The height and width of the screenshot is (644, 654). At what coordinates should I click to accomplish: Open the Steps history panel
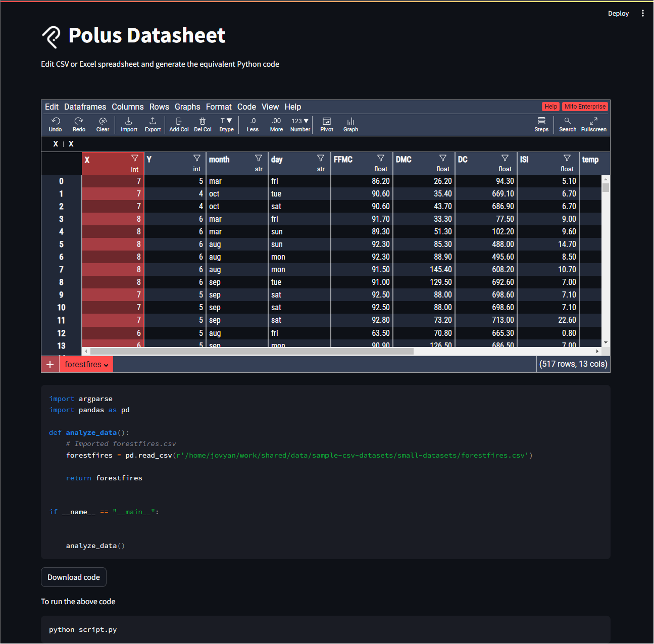(541, 124)
